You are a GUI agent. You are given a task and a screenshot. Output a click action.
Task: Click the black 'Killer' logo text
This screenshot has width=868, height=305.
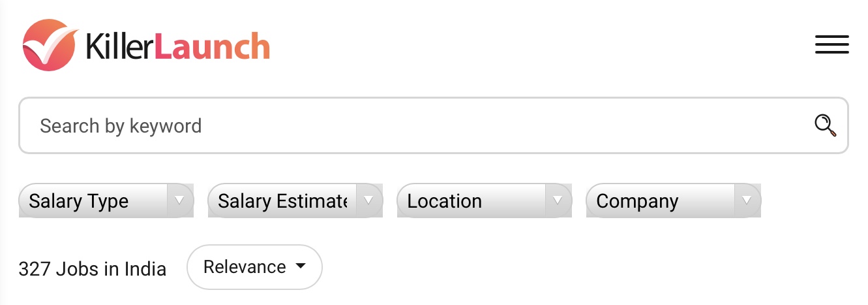pos(120,46)
